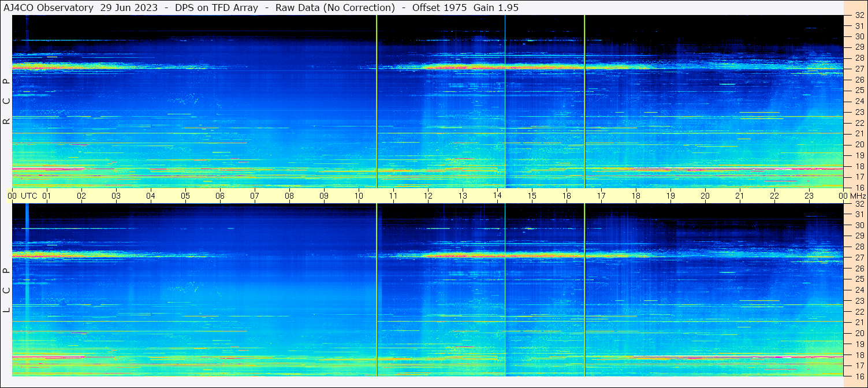Click the 21 MHz tick in RCP panel

[x=859, y=133]
